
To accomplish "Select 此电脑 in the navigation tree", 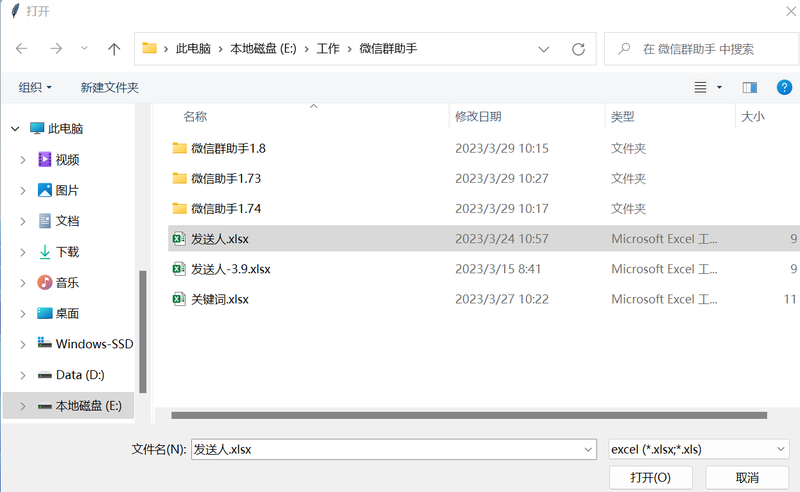I will pyautogui.click(x=65, y=129).
